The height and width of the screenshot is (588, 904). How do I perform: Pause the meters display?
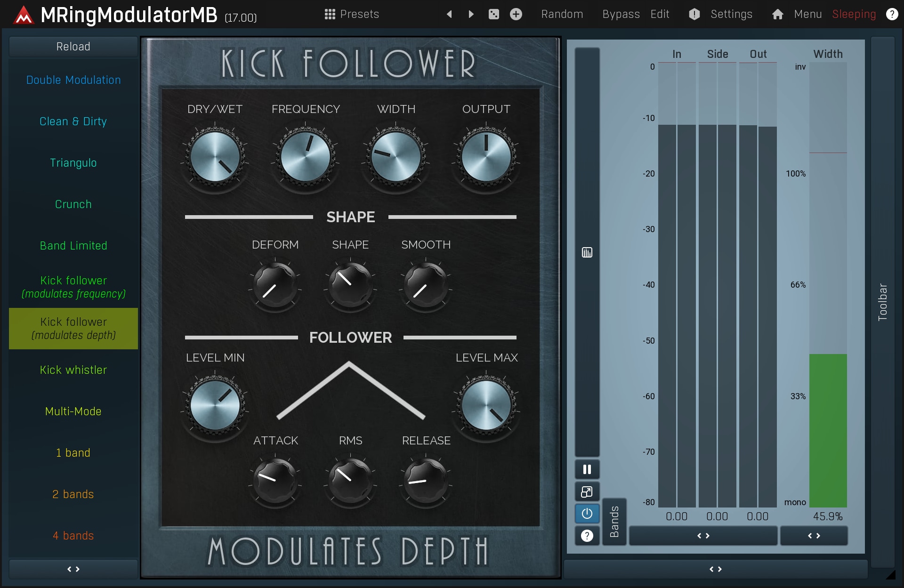587,469
